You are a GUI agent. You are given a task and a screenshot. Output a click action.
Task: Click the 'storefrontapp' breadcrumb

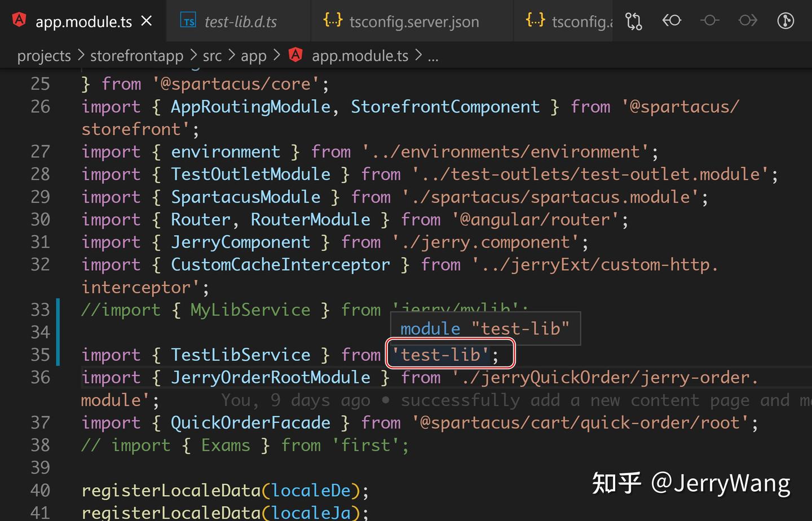tap(136, 56)
